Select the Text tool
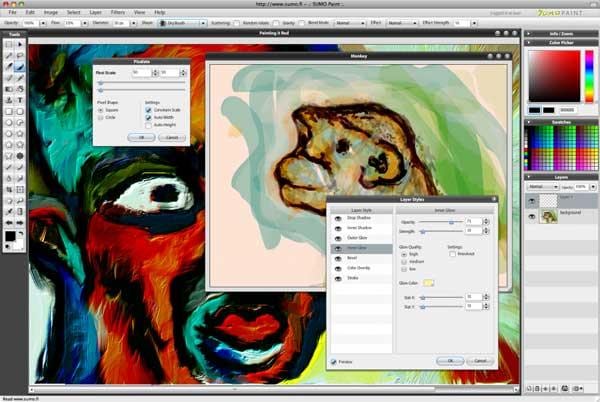The image size is (600, 402). [20, 100]
